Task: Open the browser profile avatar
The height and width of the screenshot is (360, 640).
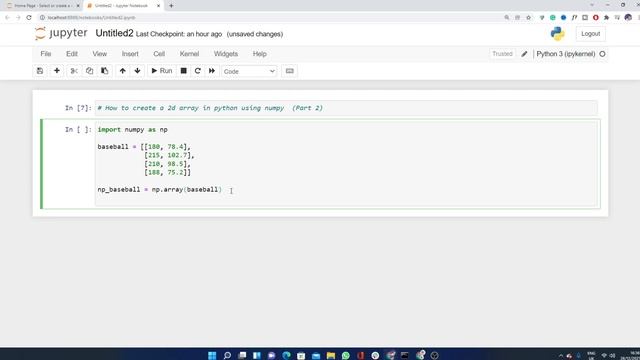Action: (628, 18)
